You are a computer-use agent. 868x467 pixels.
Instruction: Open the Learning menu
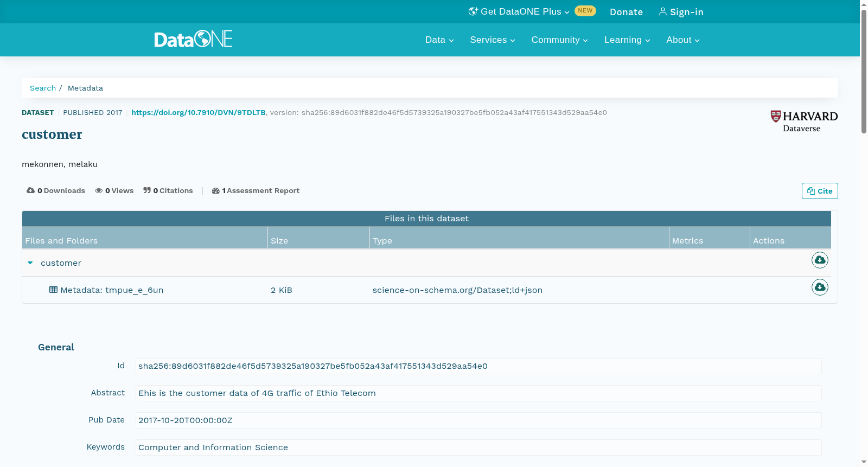(627, 40)
